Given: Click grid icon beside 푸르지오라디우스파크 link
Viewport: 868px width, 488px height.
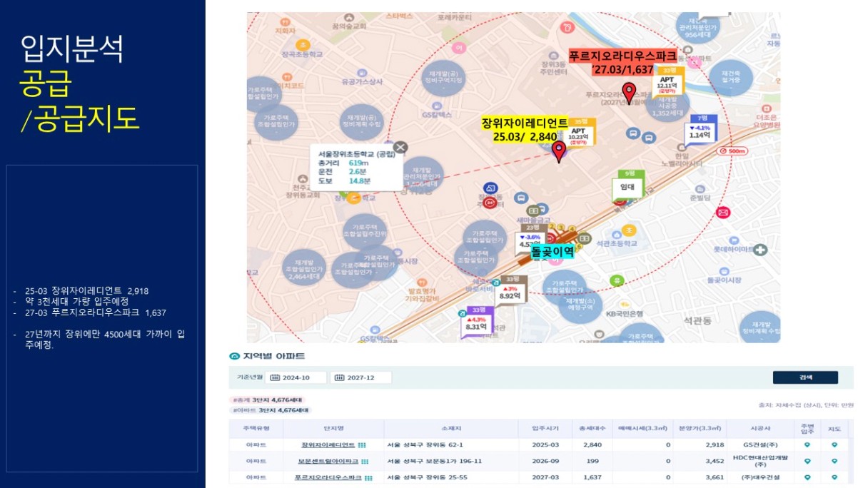Looking at the screenshot, I should click(x=368, y=477).
